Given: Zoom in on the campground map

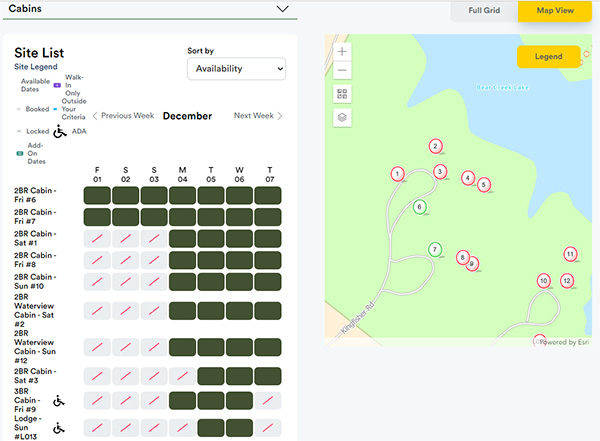Looking at the screenshot, I should (x=342, y=51).
